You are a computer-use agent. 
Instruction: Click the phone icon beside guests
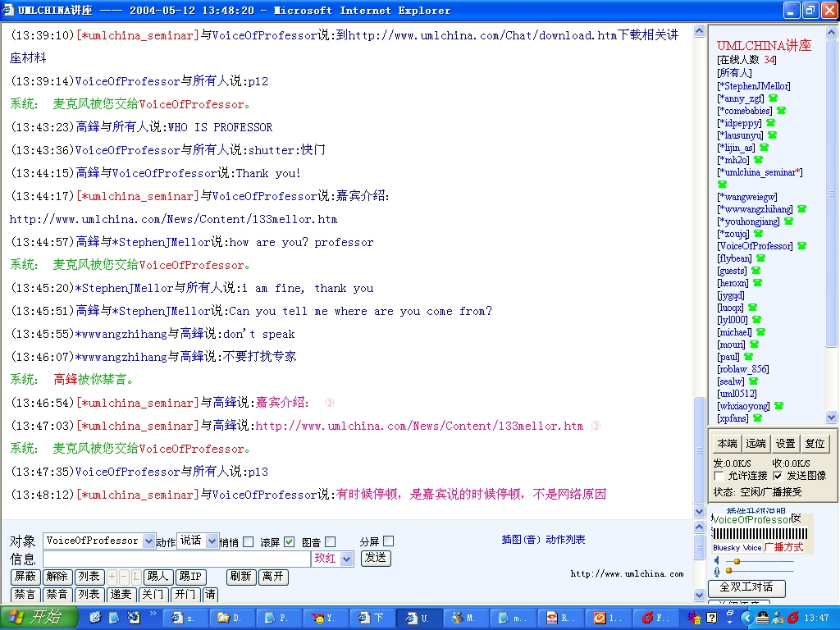pos(756,271)
